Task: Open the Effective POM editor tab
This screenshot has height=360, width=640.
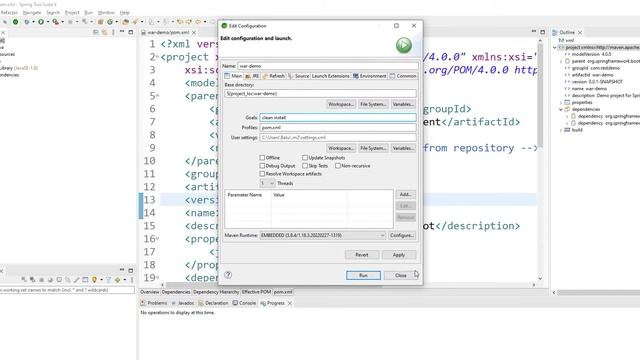Action: 256,292
